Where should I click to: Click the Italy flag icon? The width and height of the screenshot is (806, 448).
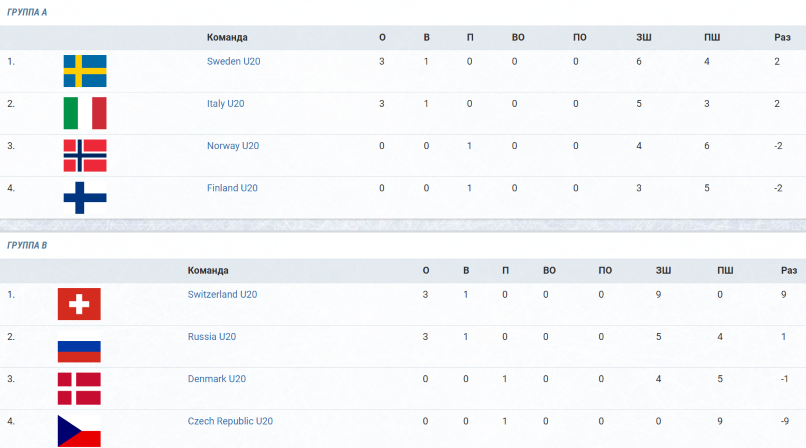coord(85,113)
